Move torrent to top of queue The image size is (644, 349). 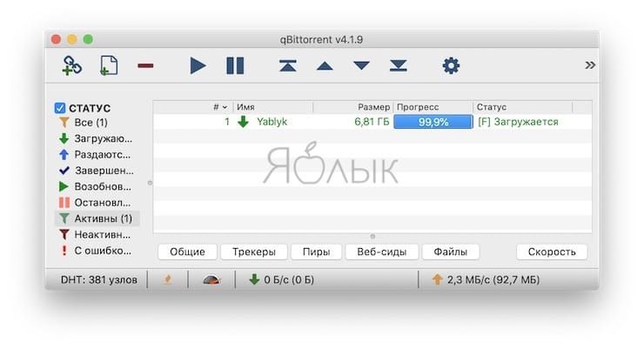pyautogui.click(x=288, y=65)
